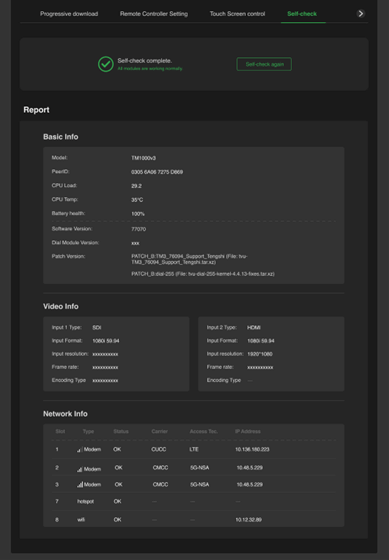
Task: Click the wifi IP address 10.12.32.89
Action: click(248, 520)
